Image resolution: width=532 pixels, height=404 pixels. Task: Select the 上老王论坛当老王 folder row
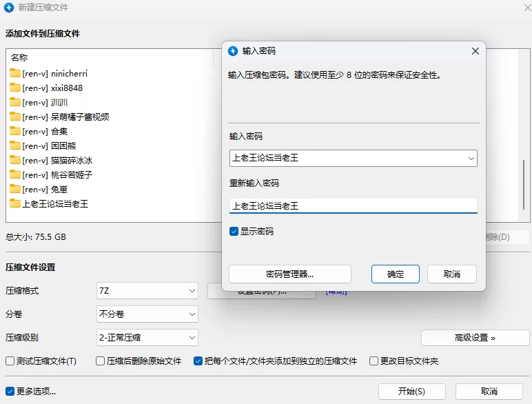[49, 203]
